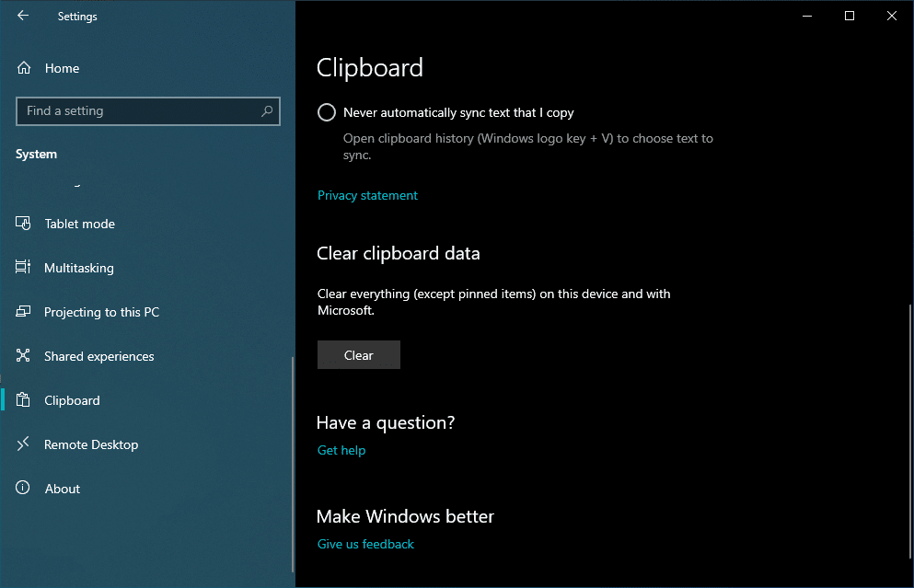Click Get help under Have a question
The image size is (914, 588).
(x=341, y=450)
